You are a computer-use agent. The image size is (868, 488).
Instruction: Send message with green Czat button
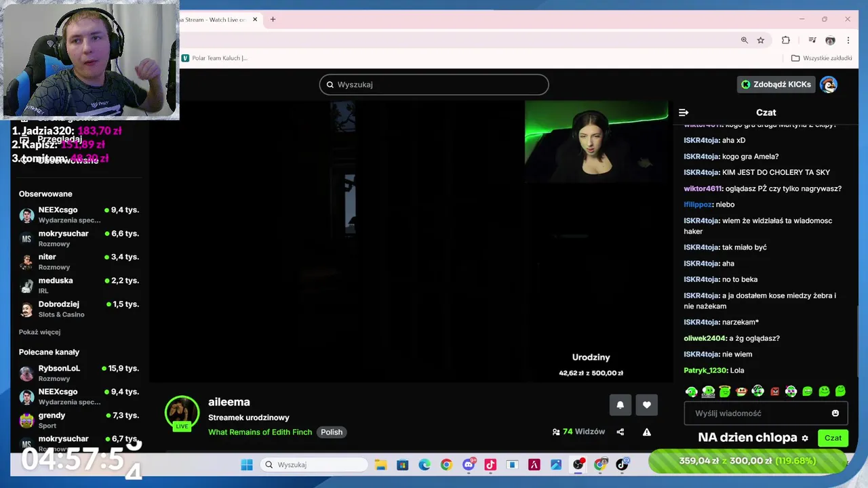[833, 438]
